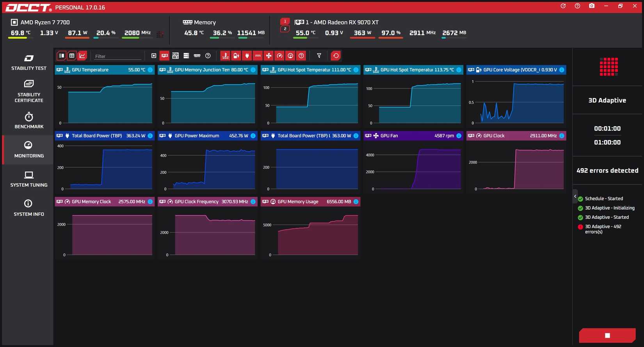The width and height of the screenshot is (644, 347).
Task: Toggle CPU sensors hardware filter
Action: [154, 56]
